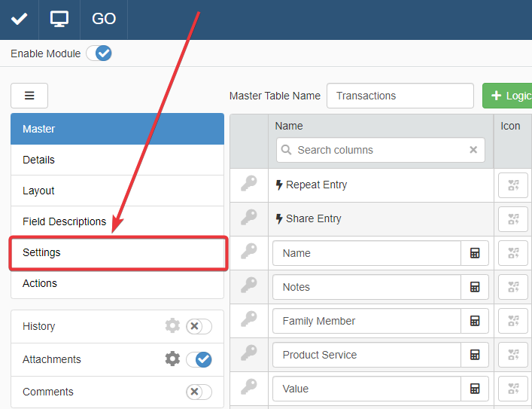Choose icon for Repeat Entry row

512,185
